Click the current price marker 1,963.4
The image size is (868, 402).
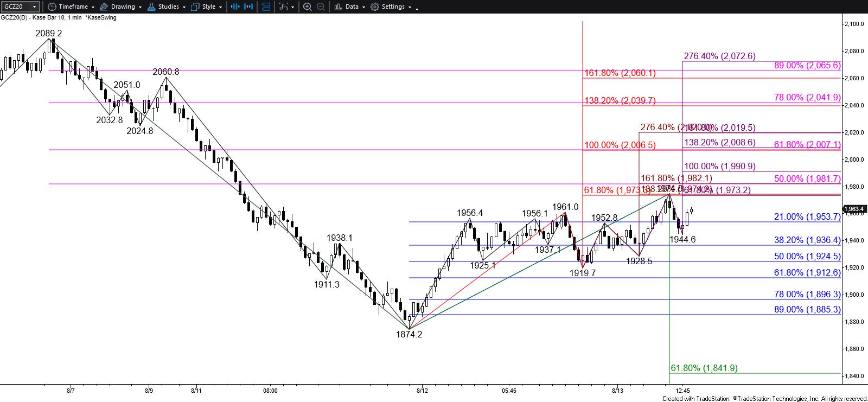coord(854,209)
